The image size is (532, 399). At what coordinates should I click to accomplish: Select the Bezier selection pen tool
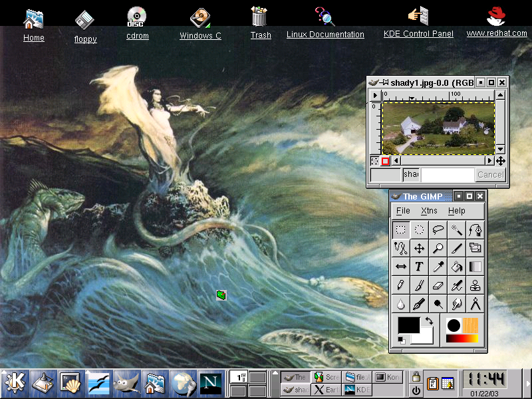coord(475,229)
